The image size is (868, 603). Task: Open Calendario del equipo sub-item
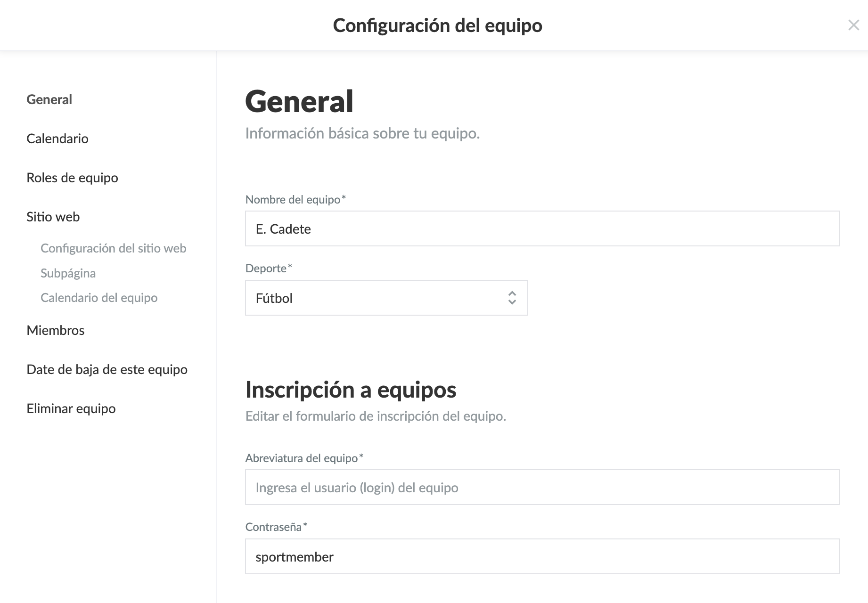click(99, 298)
